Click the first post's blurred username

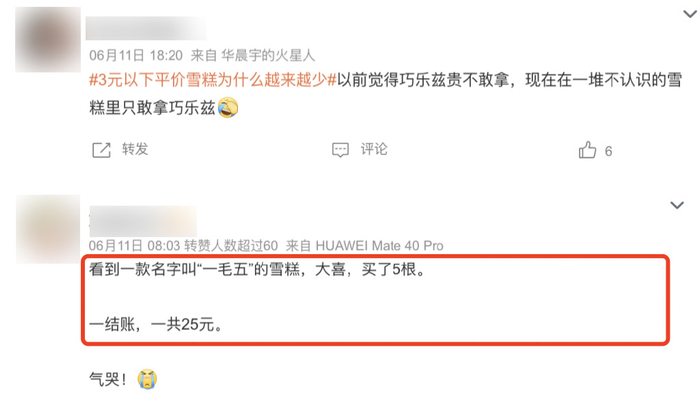coord(146,28)
